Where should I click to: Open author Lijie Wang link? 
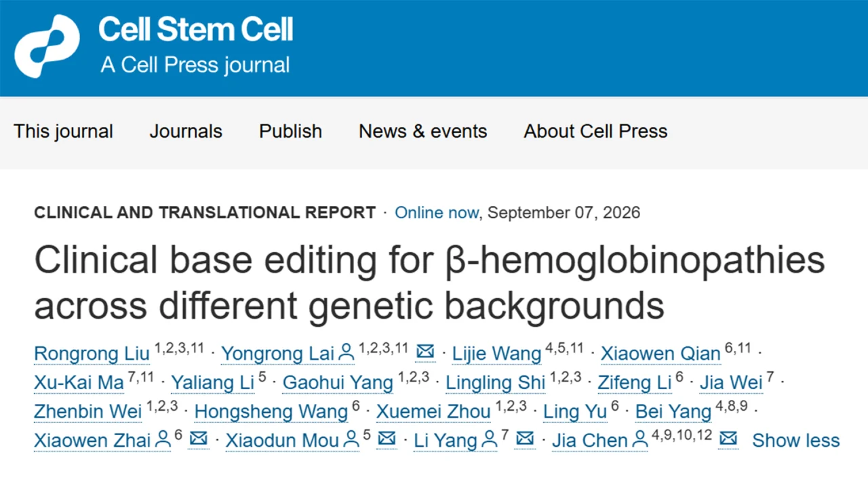point(497,354)
